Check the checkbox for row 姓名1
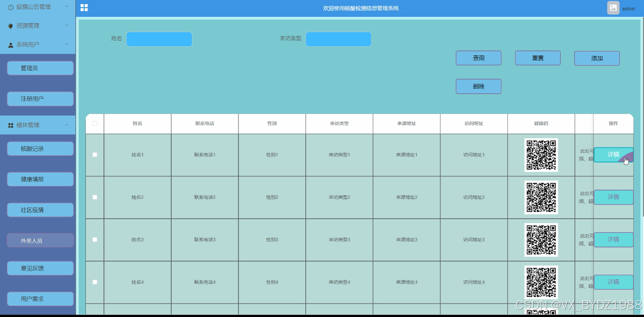This screenshot has height=317, width=644. (x=95, y=155)
